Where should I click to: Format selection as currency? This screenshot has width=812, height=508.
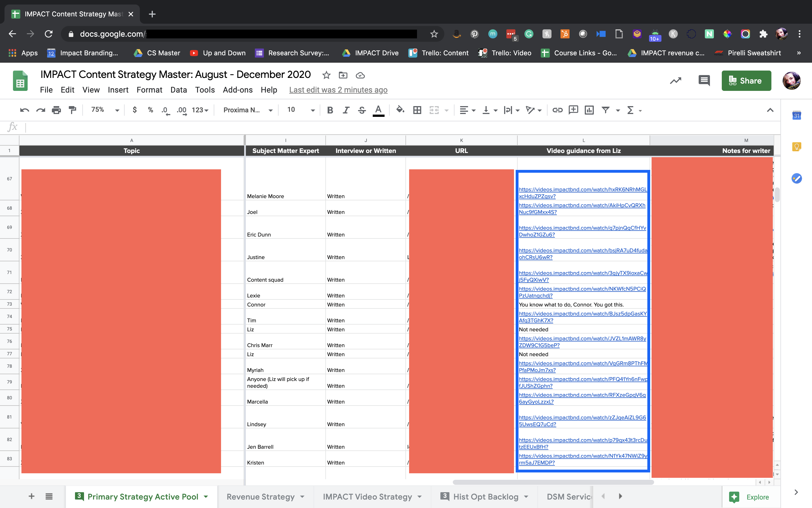point(134,110)
